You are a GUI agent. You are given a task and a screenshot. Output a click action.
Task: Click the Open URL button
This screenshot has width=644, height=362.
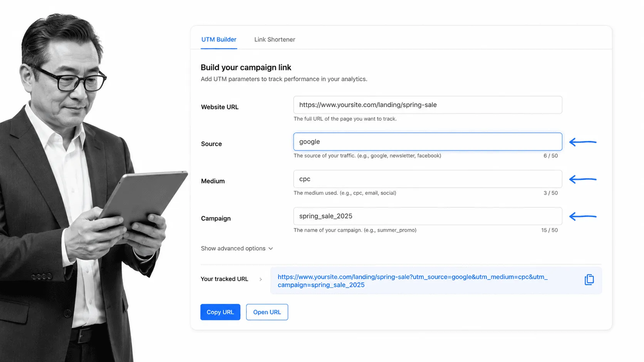[267, 312]
